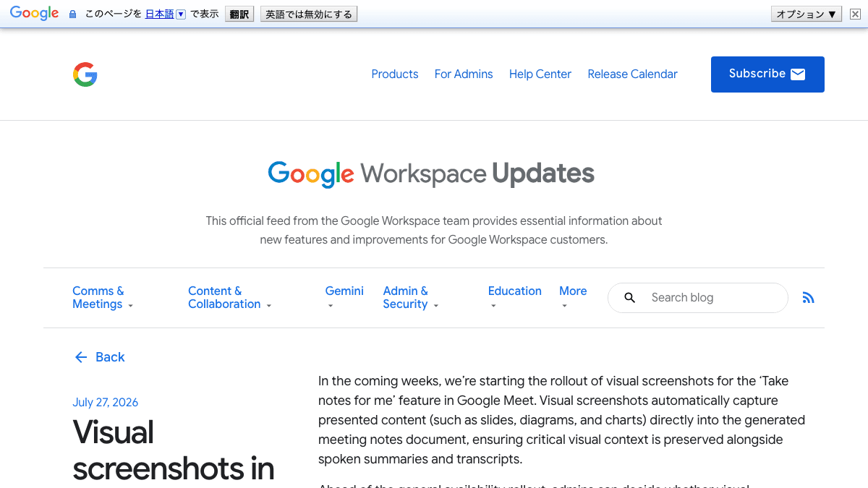Expand the Admin & Security menu
Viewport: 868px width, 488px height.
(411, 298)
